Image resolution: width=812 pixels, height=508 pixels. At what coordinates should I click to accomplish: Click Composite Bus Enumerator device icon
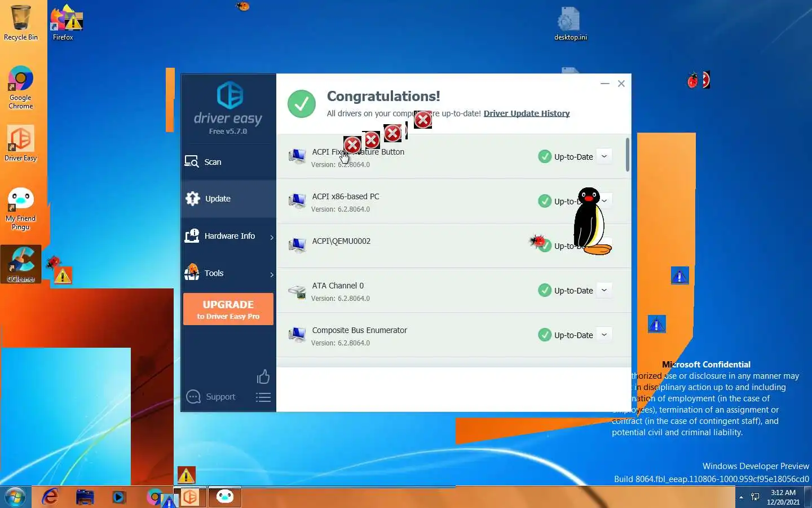[297, 335]
